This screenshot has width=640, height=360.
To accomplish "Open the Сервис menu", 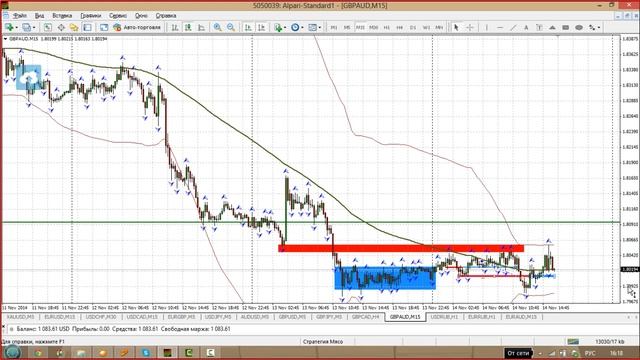I will point(118,16).
